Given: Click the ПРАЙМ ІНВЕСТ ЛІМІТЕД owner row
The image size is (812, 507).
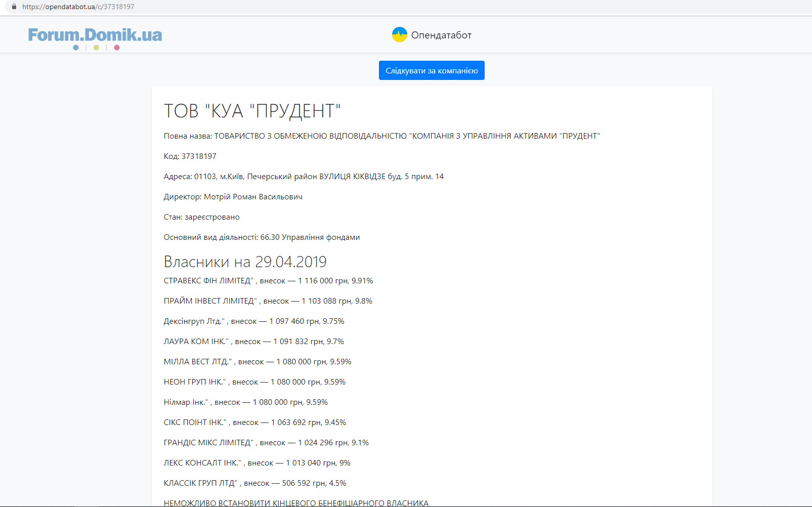Looking at the screenshot, I should point(268,301).
